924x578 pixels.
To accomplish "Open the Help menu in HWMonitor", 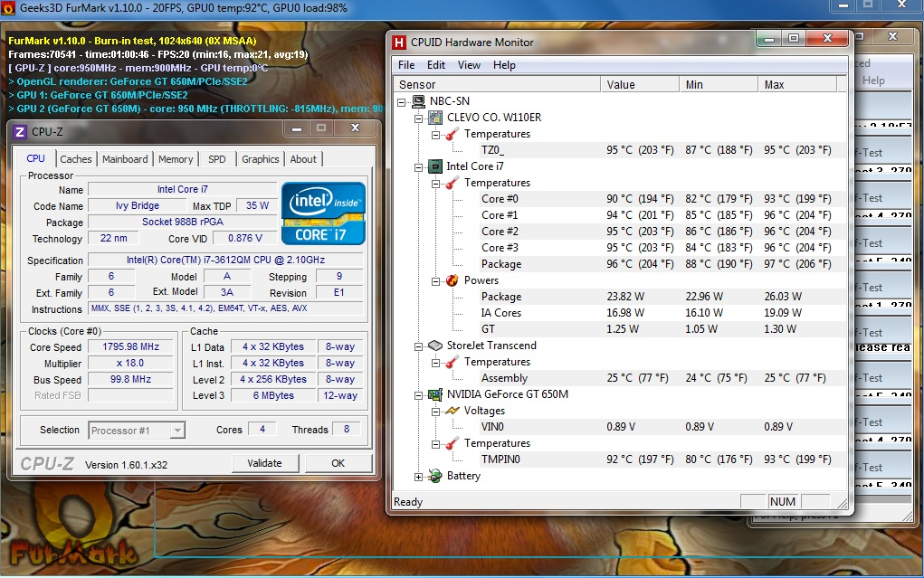I will (504, 65).
